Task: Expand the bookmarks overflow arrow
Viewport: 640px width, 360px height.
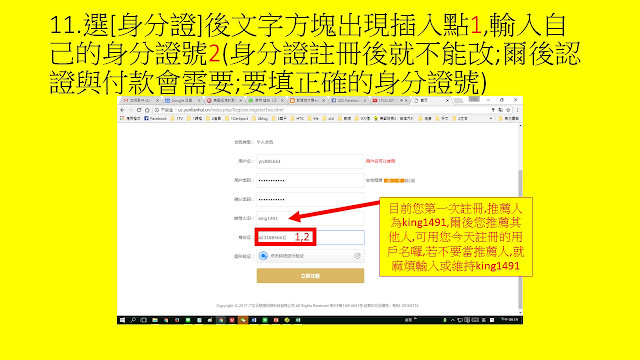Action: click(491, 118)
